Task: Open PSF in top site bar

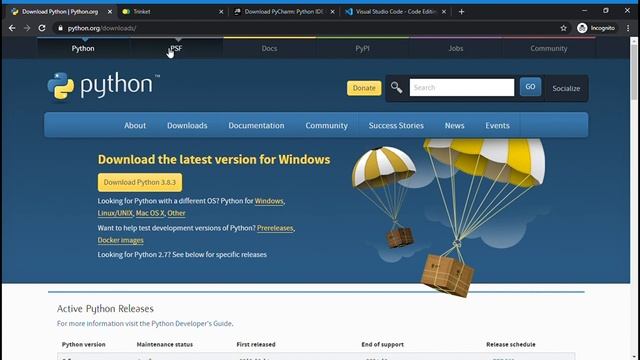Action: (176, 48)
